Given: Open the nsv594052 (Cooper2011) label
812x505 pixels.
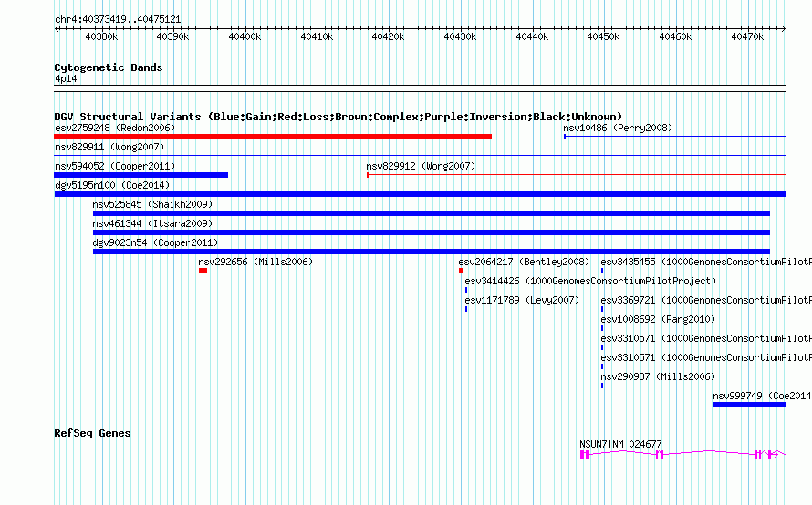Looking at the screenshot, I should click(x=115, y=166).
